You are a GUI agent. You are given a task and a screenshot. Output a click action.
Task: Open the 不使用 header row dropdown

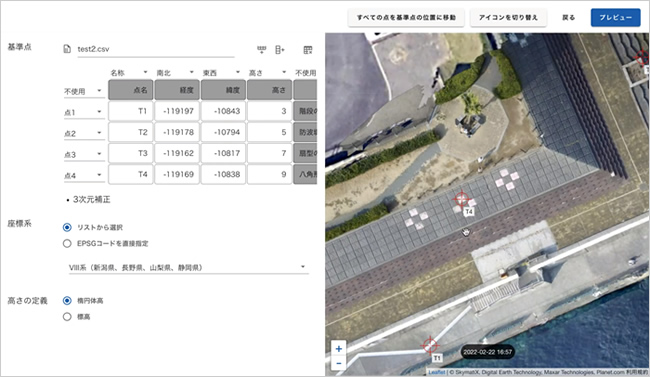coord(84,91)
